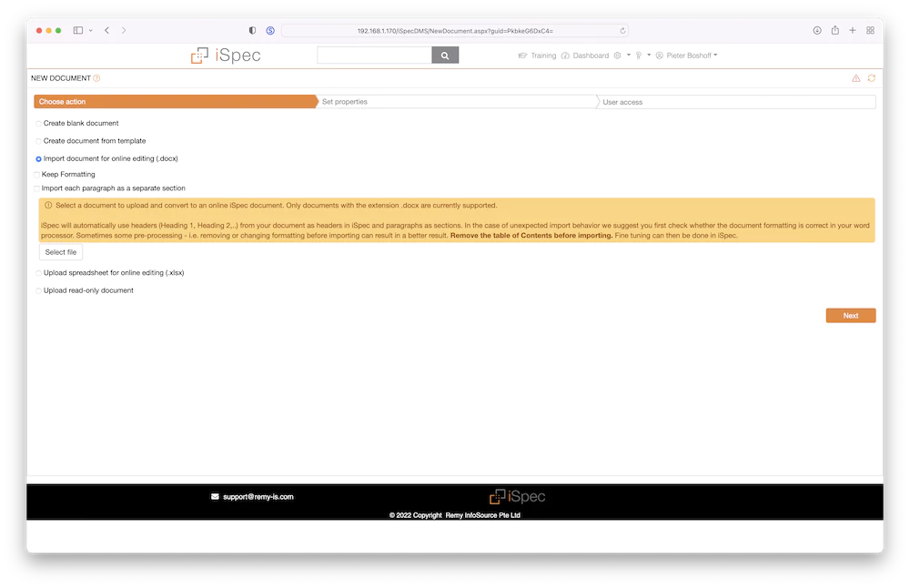
Task: Toggle the Safari sidebar icon
Action: point(77,30)
